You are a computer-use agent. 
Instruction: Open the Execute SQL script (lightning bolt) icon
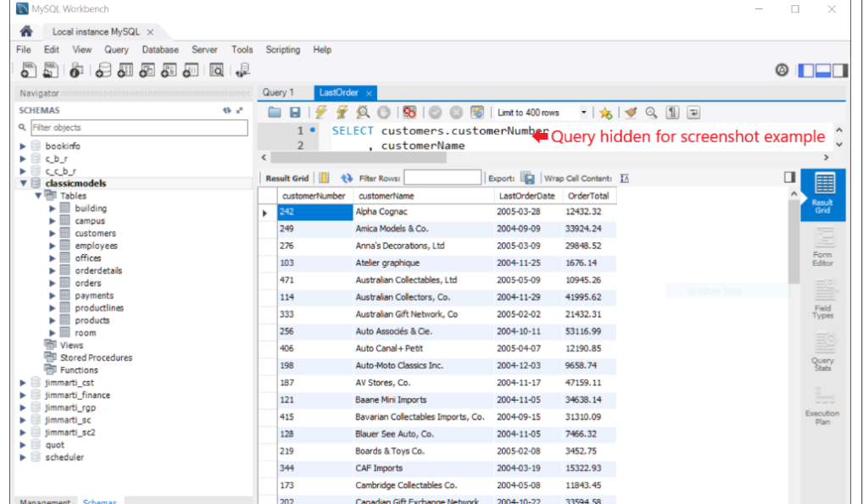click(320, 112)
